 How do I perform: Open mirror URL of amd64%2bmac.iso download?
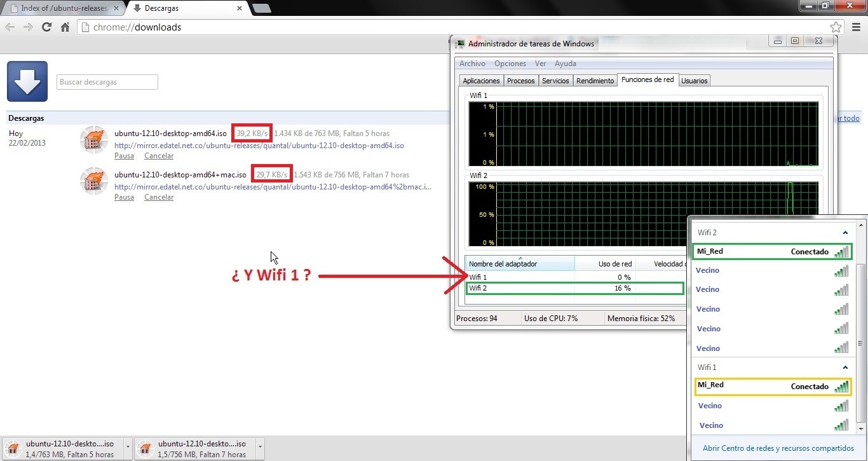273,187
